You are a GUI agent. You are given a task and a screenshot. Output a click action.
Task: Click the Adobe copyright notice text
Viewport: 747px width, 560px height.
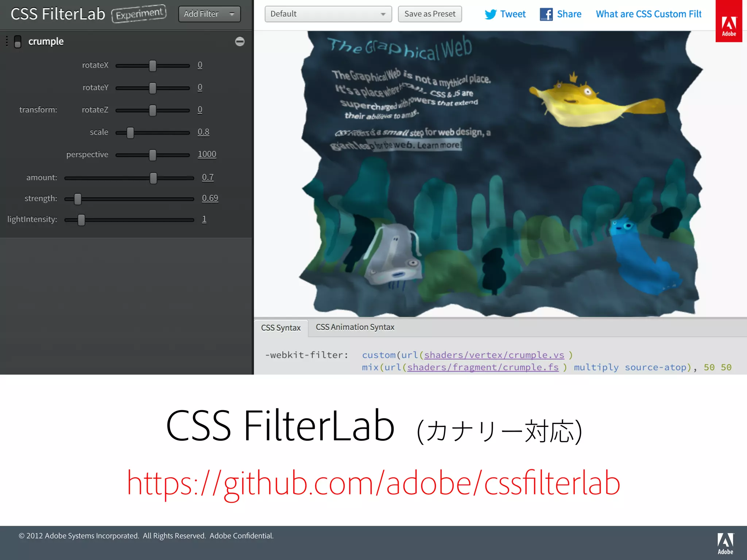coord(146,536)
